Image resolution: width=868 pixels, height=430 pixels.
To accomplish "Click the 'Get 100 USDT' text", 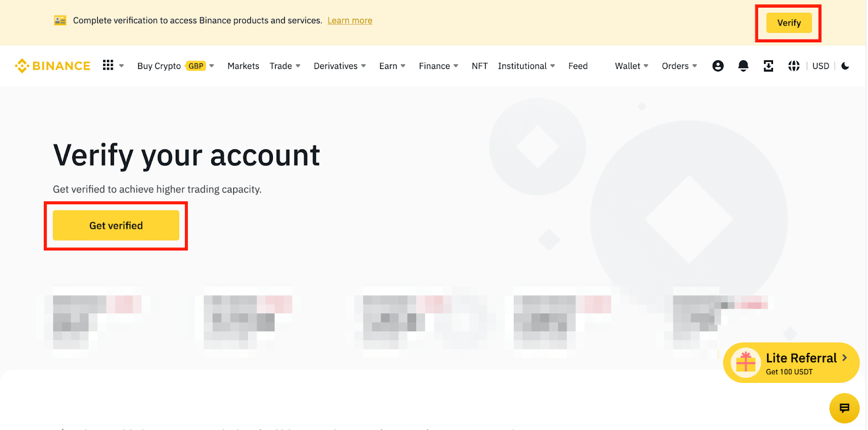I will (x=789, y=372).
